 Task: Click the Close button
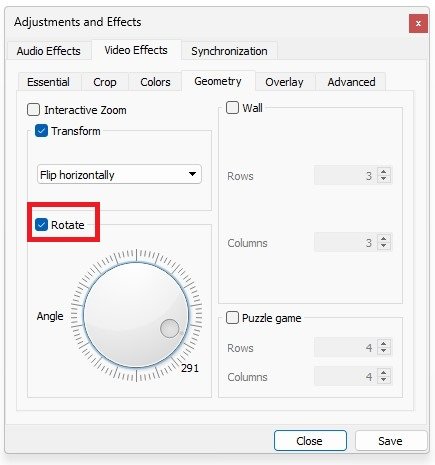pos(310,441)
